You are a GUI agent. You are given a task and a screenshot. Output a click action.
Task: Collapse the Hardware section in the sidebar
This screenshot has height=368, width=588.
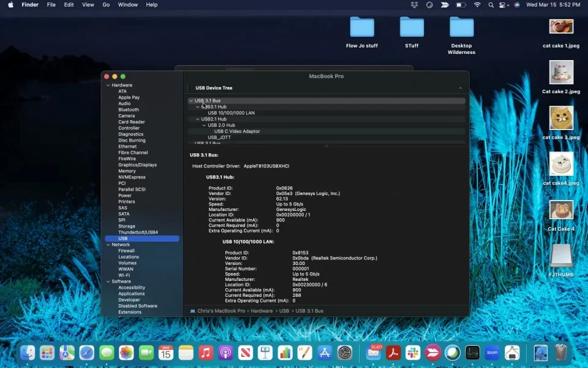click(x=108, y=85)
